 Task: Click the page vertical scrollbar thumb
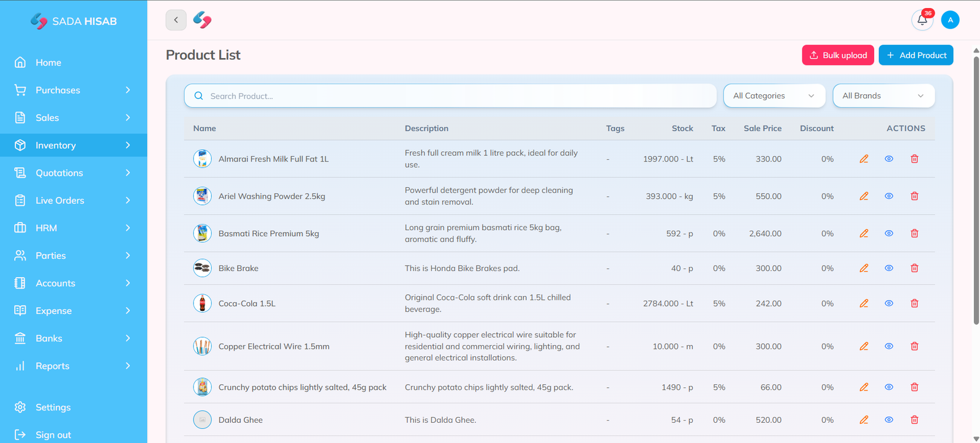click(x=976, y=190)
